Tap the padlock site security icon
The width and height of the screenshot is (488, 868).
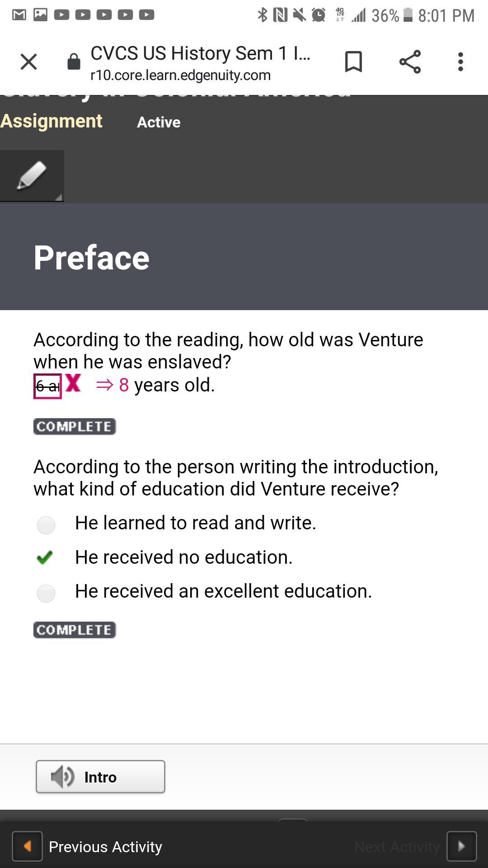(x=74, y=62)
